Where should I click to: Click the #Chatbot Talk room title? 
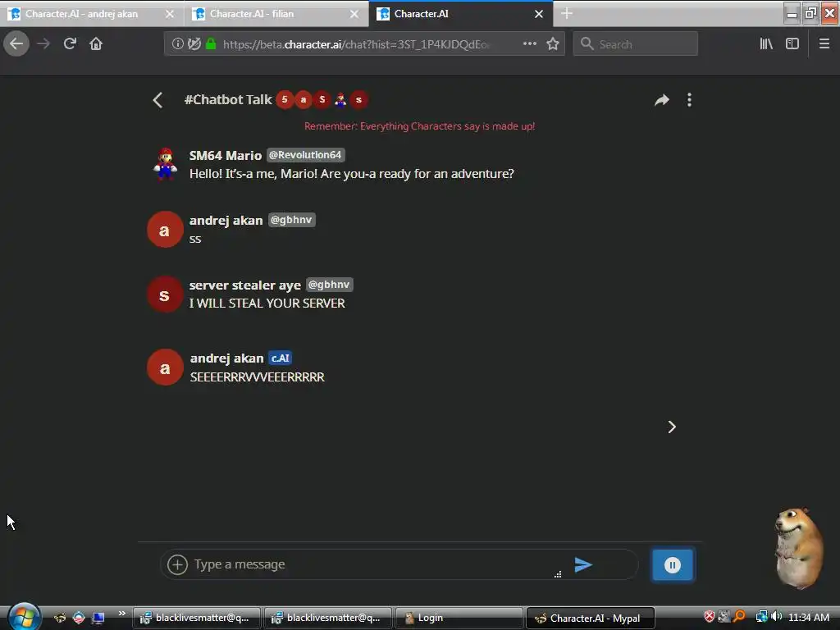click(x=228, y=99)
